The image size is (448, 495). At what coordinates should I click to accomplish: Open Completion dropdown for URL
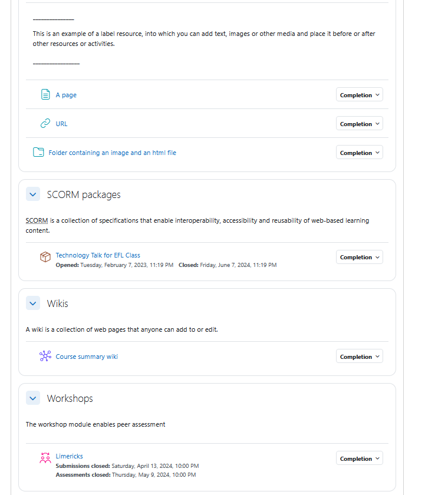point(359,123)
